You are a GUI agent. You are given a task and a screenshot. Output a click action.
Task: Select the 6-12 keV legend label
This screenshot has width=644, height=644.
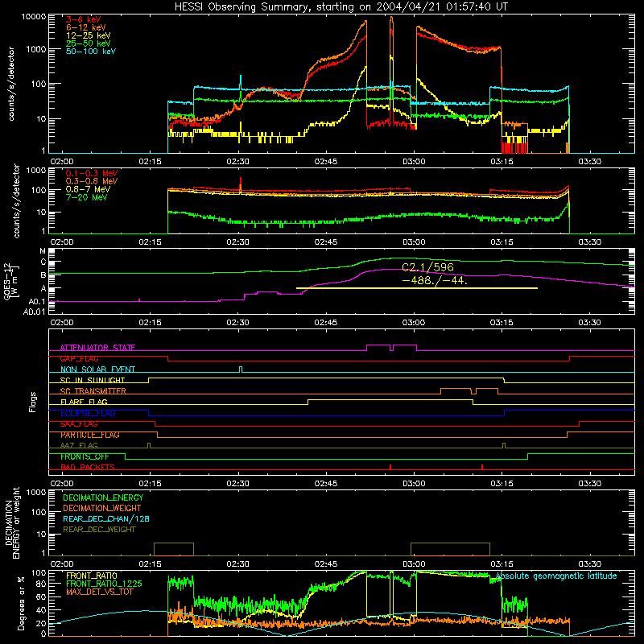tap(86, 27)
